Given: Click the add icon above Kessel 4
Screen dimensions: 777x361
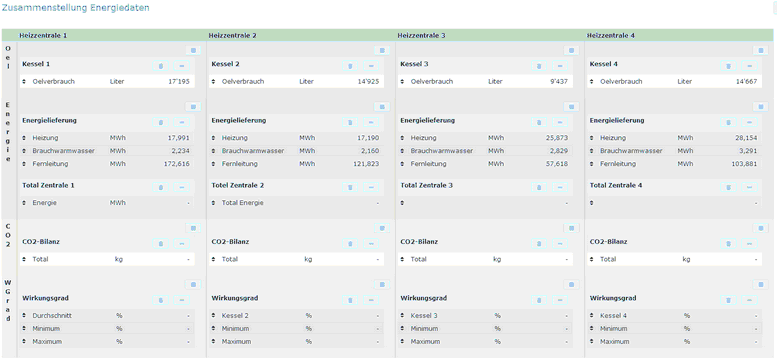Looking at the screenshot, I should click(x=761, y=51).
